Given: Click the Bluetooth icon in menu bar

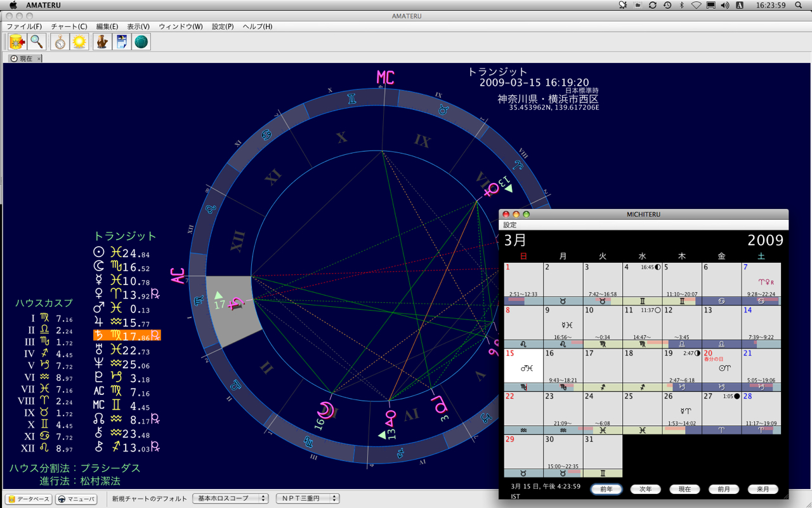Looking at the screenshot, I should [682, 5].
